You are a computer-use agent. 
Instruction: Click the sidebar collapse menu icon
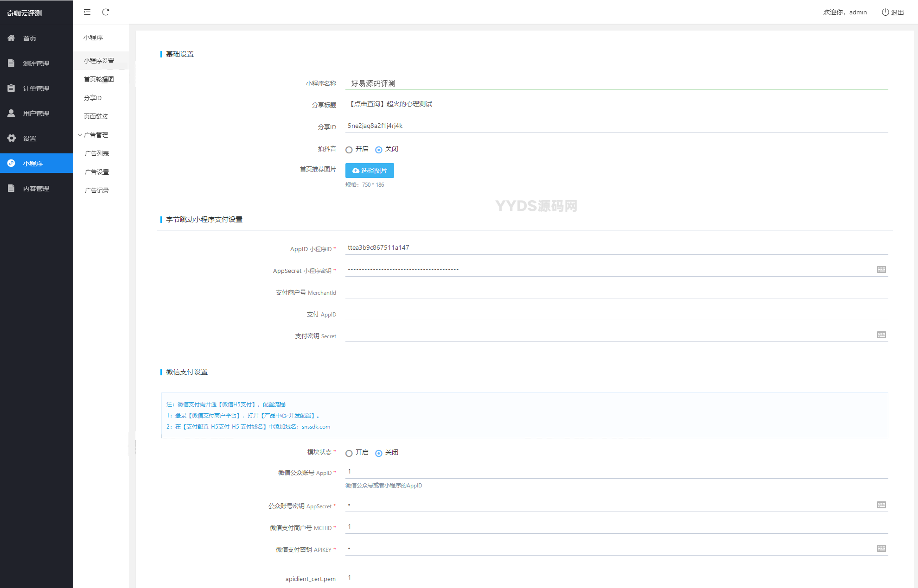coord(87,12)
